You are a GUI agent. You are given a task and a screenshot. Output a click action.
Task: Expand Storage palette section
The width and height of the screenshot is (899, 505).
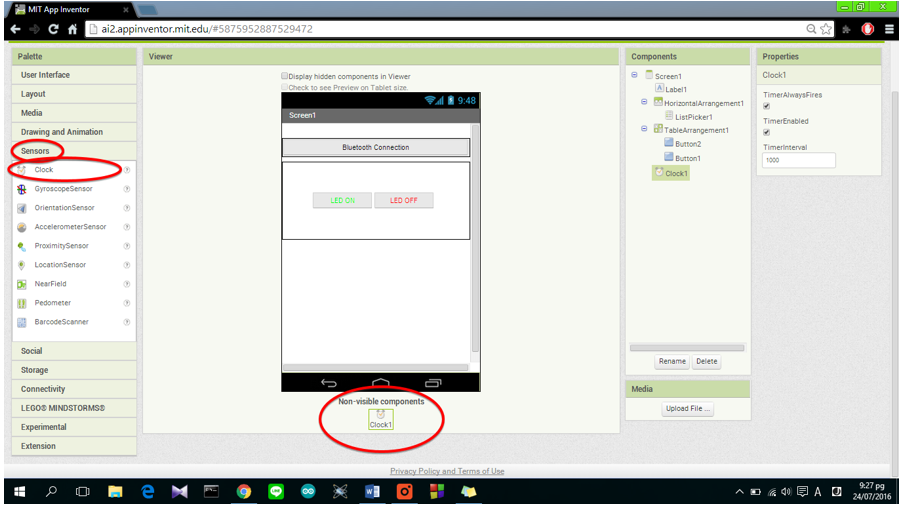tap(74, 370)
